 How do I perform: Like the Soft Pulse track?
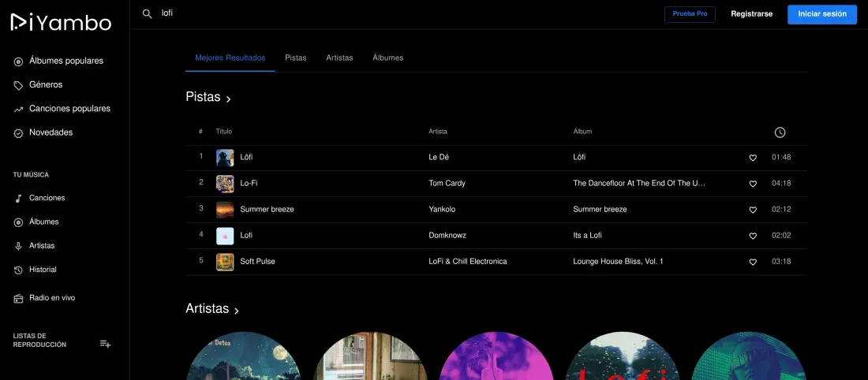[753, 262]
